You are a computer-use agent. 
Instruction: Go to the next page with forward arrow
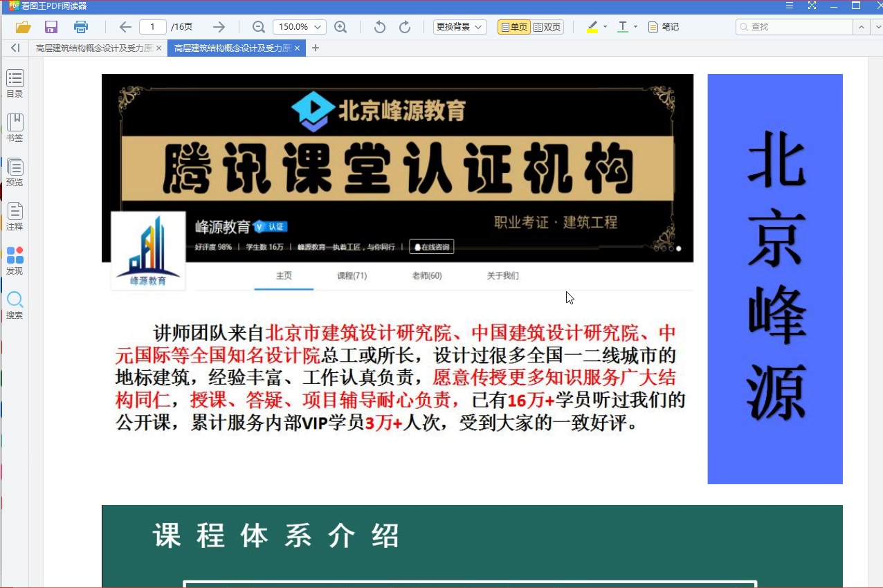coord(219,26)
